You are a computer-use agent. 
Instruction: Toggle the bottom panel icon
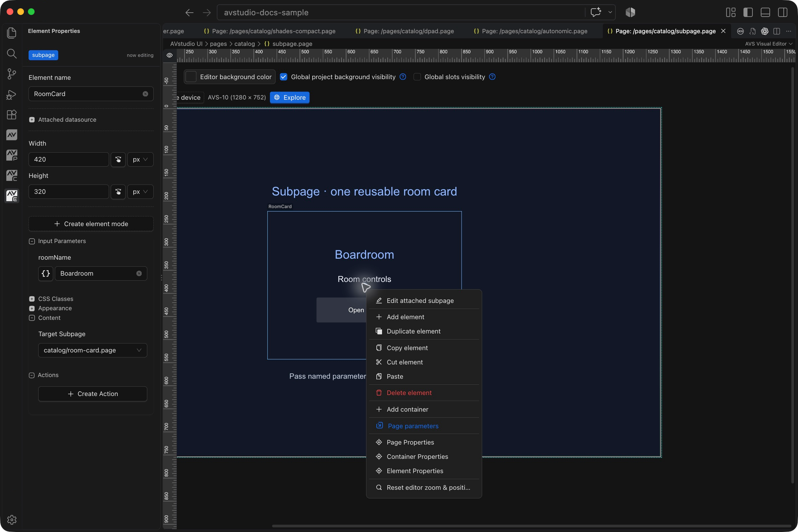(765, 13)
